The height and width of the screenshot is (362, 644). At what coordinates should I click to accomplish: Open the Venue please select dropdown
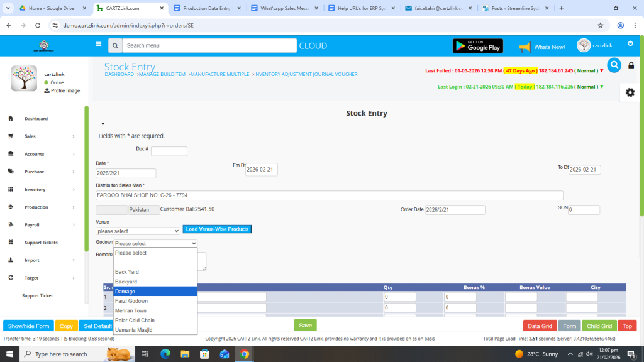(x=138, y=231)
